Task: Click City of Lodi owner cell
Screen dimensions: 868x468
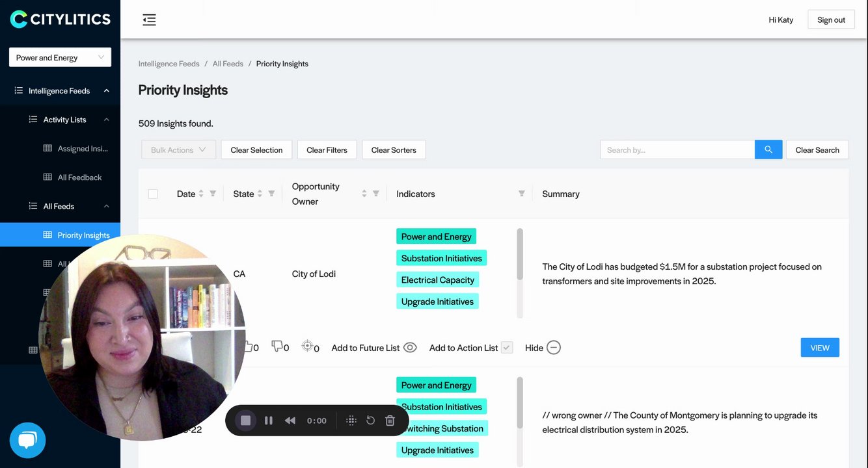Action: click(314, 274)
